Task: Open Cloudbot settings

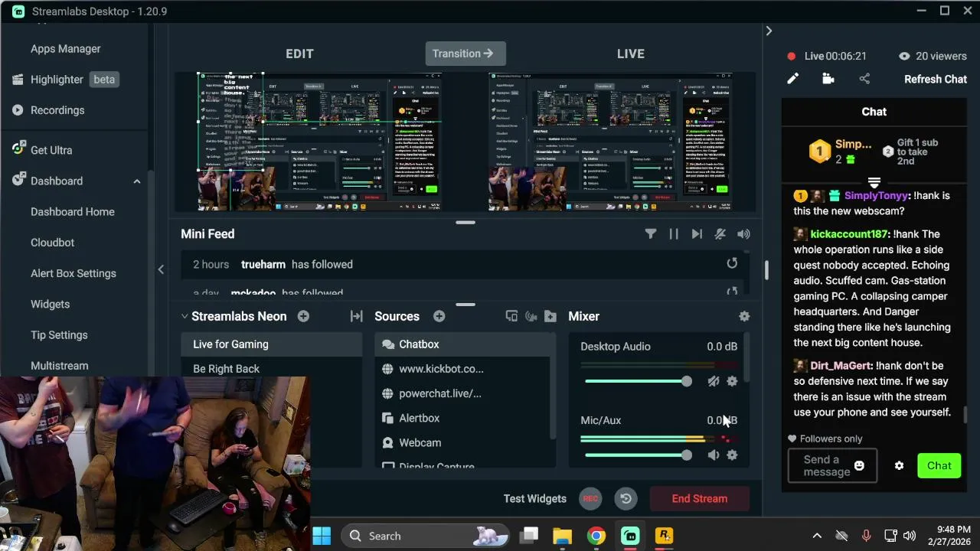Action: click(x=52, y=243)
